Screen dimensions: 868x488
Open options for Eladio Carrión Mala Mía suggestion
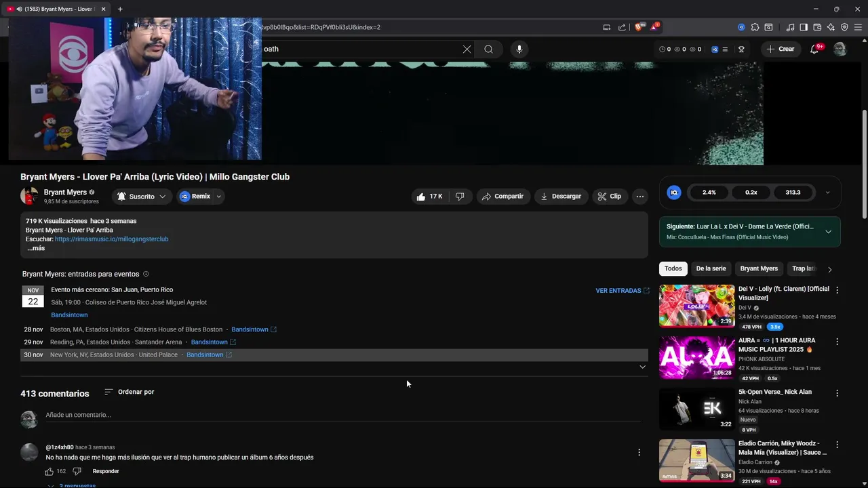pyautogui.click(x=837, y=445)
